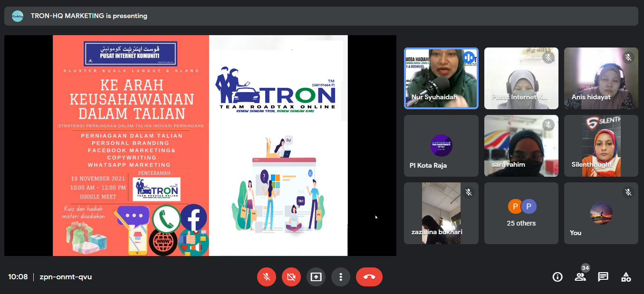Select zazalina bukhari's video tile
The width and height of the screenshot is (644, 294).
pyautogui.click(x=441, y=213)
